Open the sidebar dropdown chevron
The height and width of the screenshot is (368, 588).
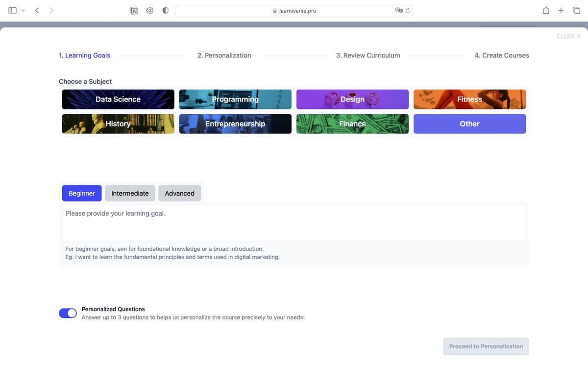coord(23,10)
